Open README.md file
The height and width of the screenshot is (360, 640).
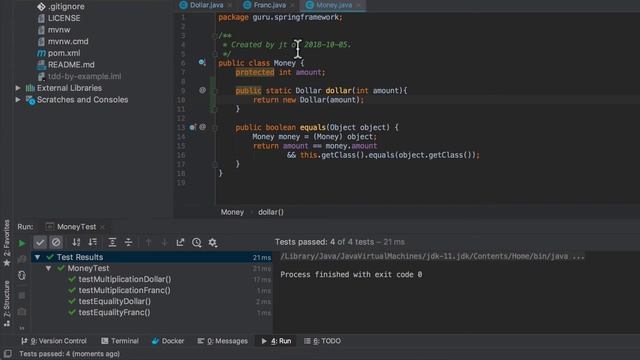click(71, 64)
